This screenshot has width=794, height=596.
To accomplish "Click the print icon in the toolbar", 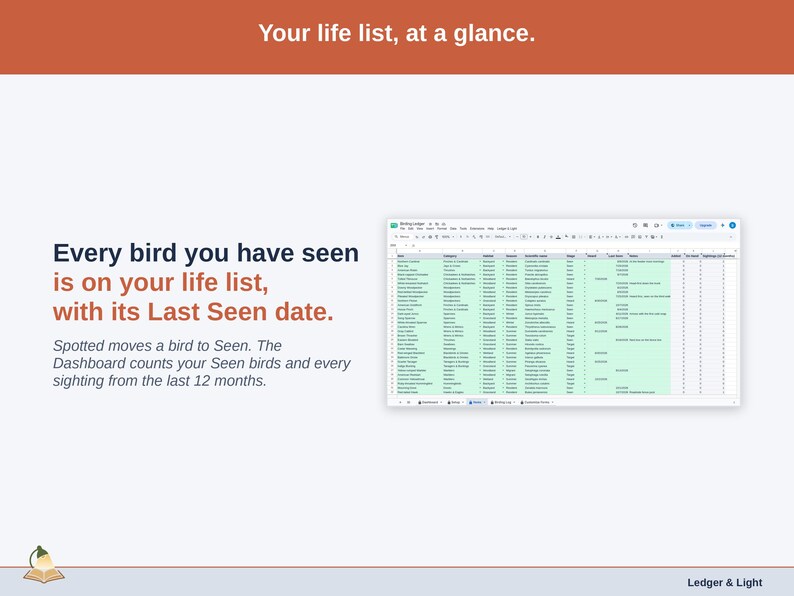I will pos(430,237).
